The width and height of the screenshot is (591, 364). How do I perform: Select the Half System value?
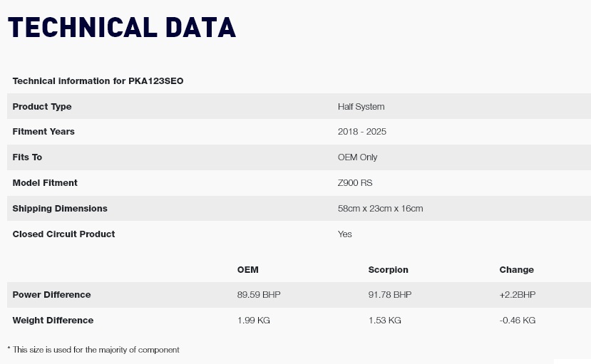pos(361,107)
